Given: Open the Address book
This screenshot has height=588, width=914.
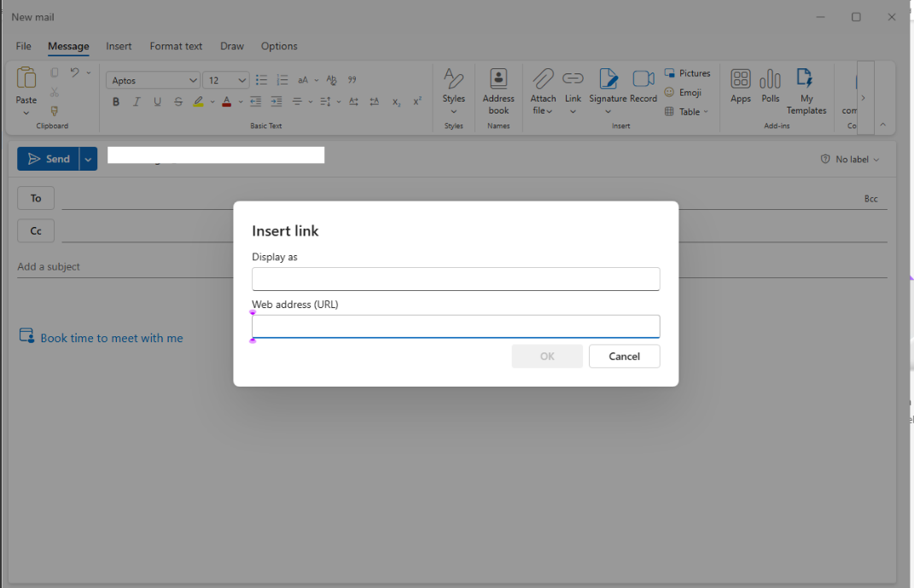Looking at the screenshot, I should click(x=498, y=91).
